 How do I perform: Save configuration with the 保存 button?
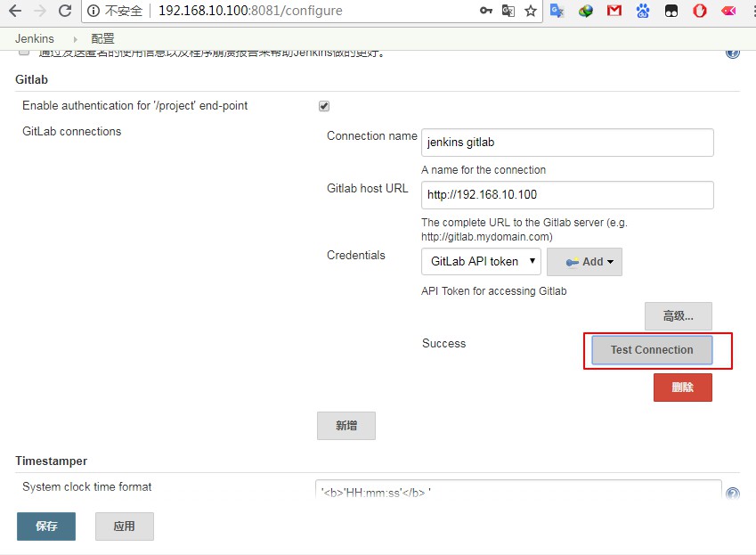[46, 526]
